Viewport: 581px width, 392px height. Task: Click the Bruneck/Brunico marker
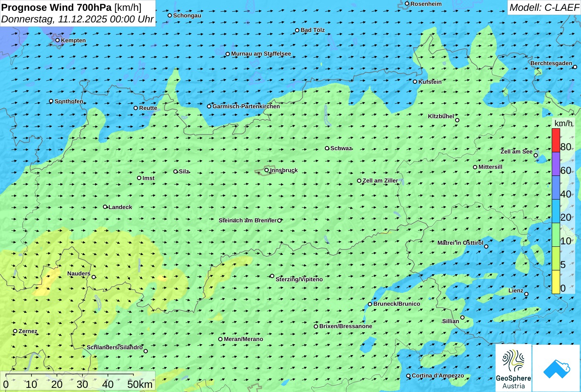(370, 304)
